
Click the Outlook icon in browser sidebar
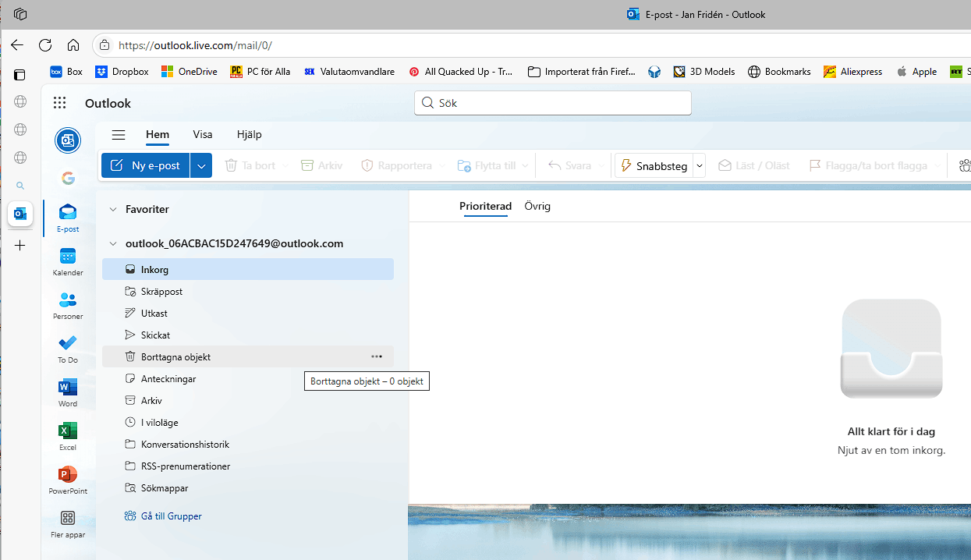tap(20, 213)
